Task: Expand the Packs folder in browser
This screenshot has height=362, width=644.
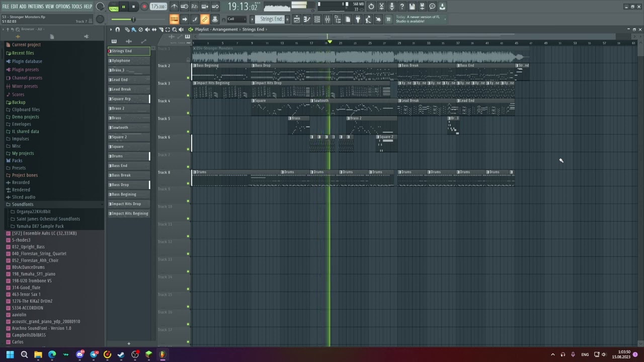Action: point(17,160)
